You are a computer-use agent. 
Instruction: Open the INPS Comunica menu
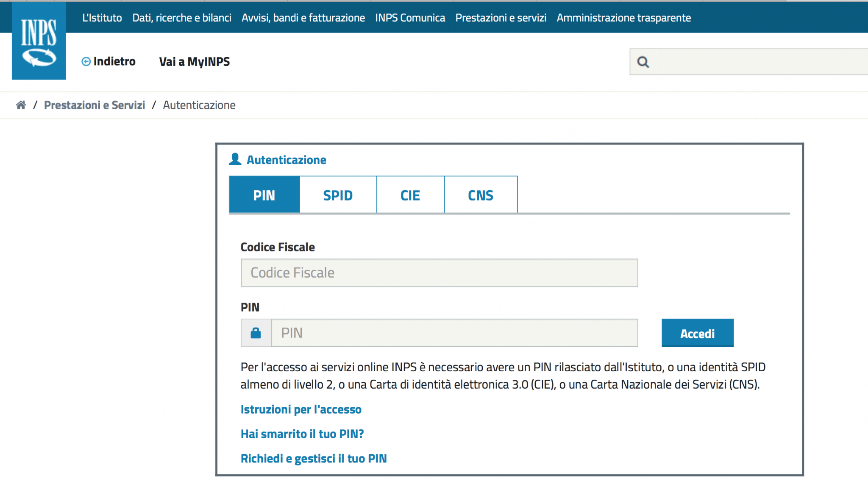[410, 17]
